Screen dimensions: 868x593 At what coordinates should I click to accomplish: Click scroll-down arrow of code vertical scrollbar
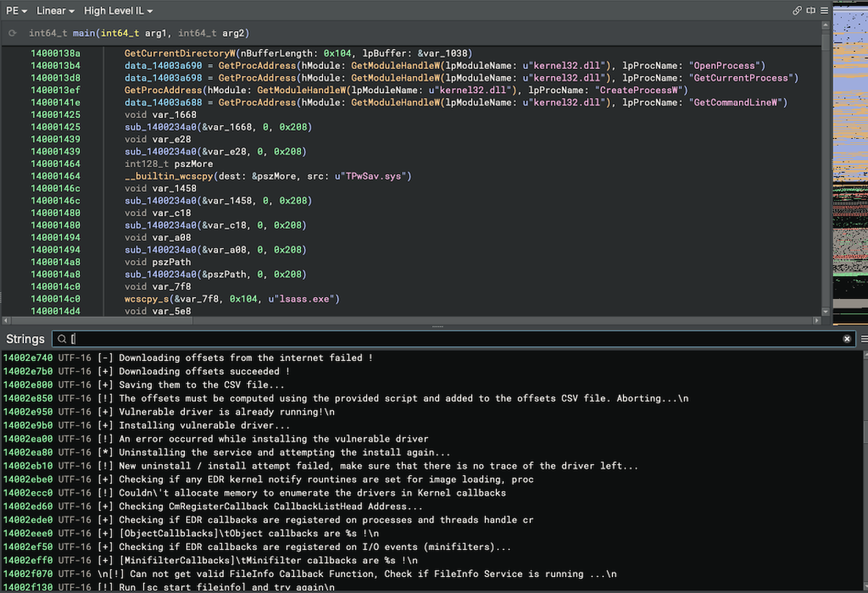825,311
